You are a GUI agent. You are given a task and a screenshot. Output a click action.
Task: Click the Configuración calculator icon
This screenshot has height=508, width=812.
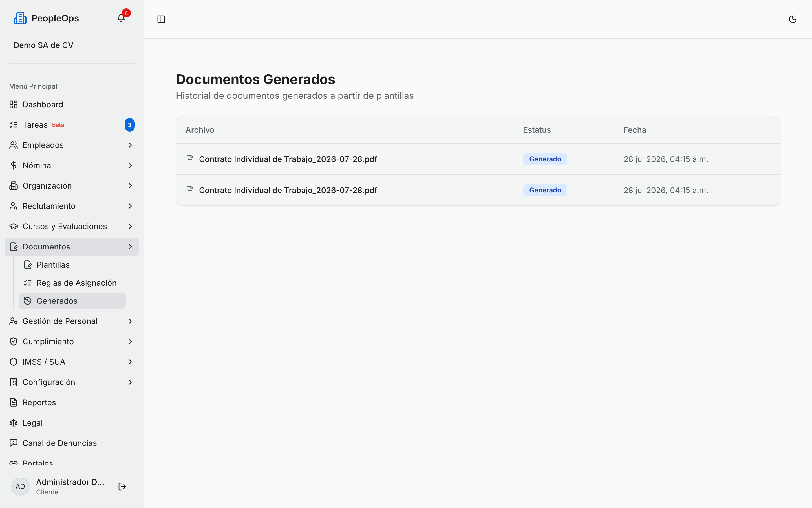coord(14,382)
